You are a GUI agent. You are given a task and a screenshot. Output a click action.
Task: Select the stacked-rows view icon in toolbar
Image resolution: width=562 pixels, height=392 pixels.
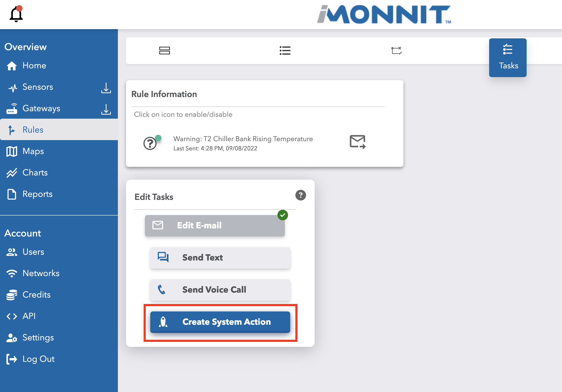coord(164,51)
